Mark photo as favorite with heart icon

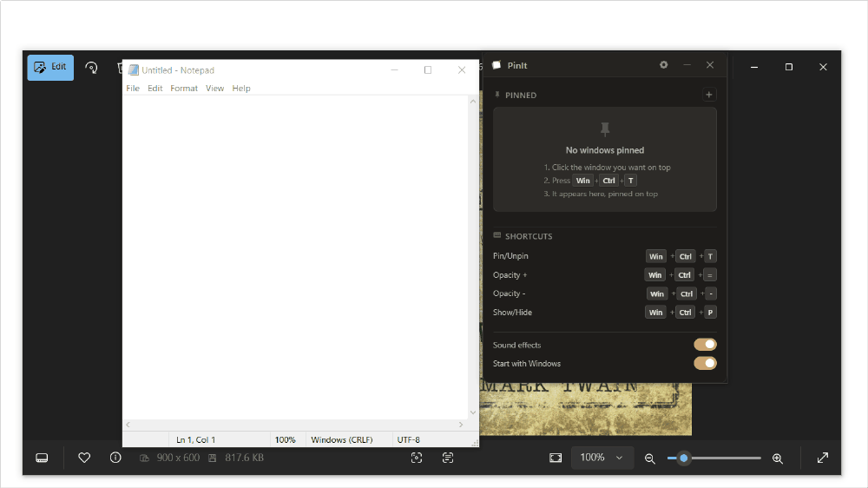[84, 458]
